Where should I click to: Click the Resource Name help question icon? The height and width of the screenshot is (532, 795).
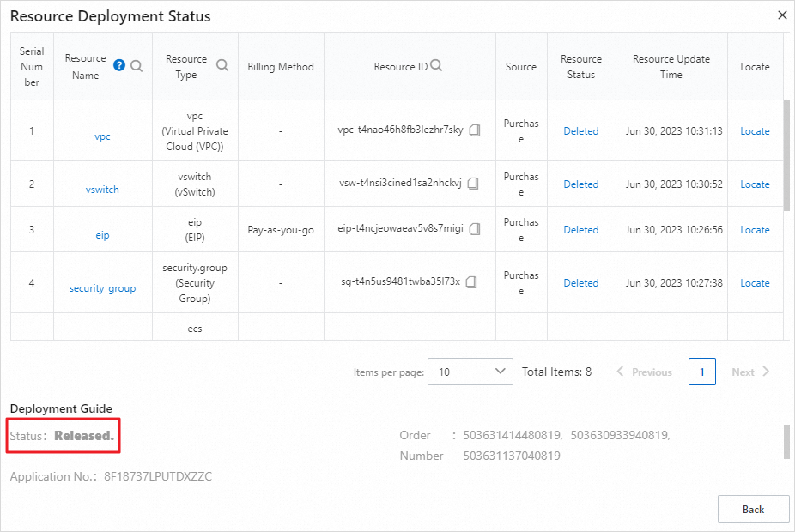[119, 65]
